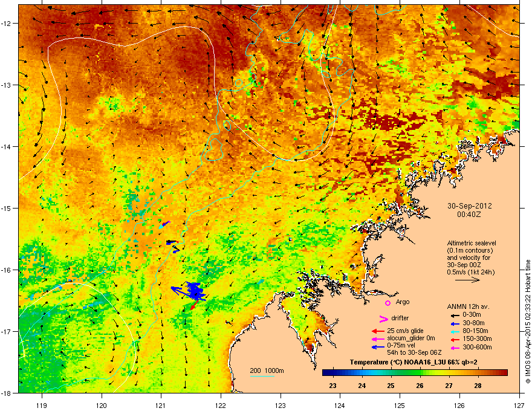Click the magenta arrow for ANMN 300-600m depth
Screen dimensions: 532x411
click(455, 348)
